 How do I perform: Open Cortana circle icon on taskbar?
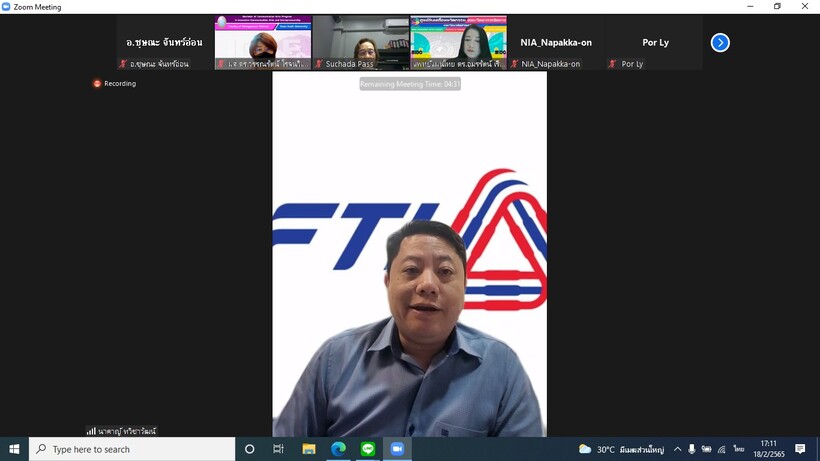pyautogui.click(x=249, y=449)
